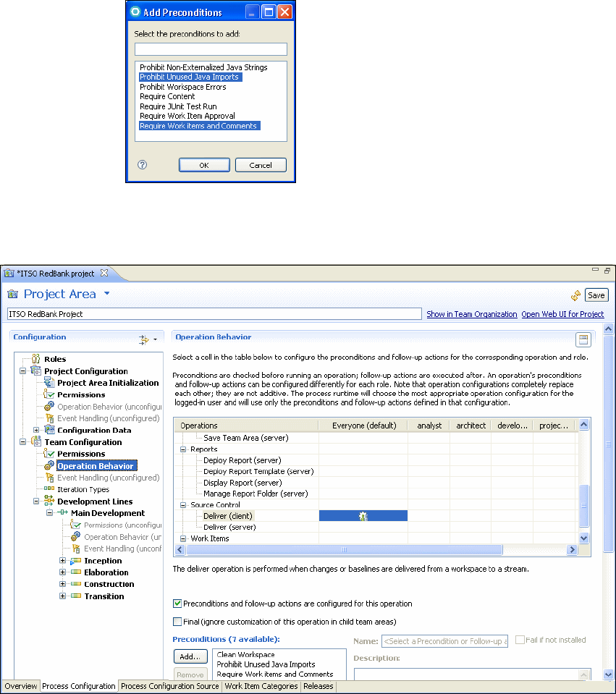Image resolution: width=616 pixels, height=694 pixels.
Task: Click the refresh icon beside Save button
Action: (x=575, y=295)
